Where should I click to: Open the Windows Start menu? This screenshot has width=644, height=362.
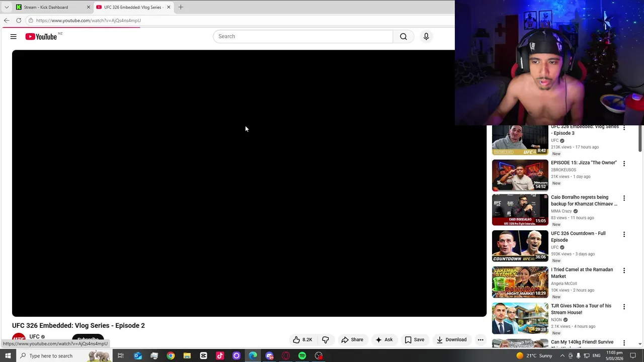click(8, 356)
